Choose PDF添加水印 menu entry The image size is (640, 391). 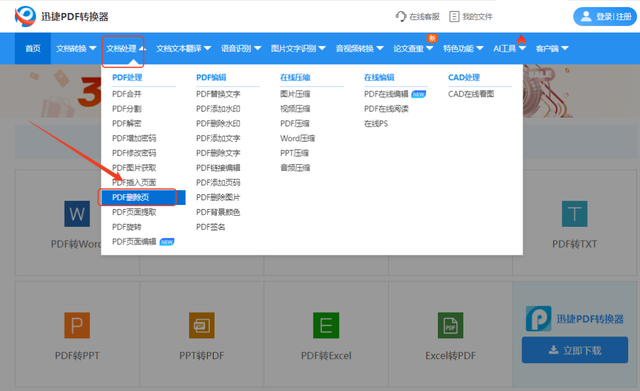218,109
